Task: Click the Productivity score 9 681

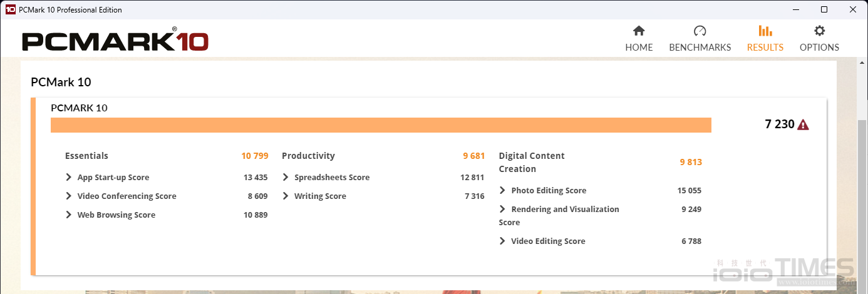Action: pos(473,156)
